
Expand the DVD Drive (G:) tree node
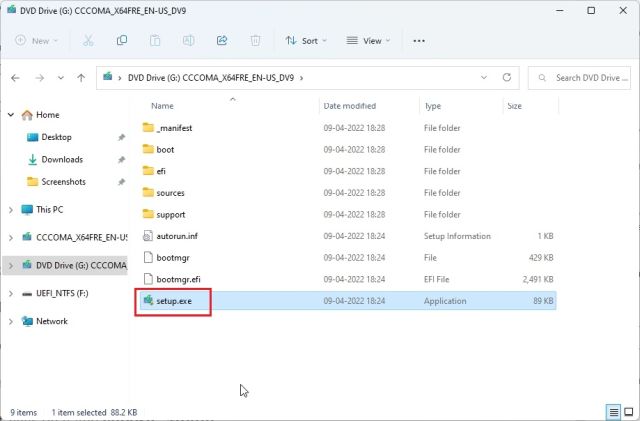11,266
